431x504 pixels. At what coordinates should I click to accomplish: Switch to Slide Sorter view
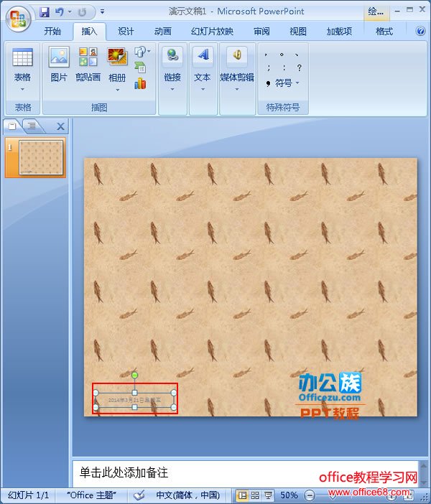255,495
